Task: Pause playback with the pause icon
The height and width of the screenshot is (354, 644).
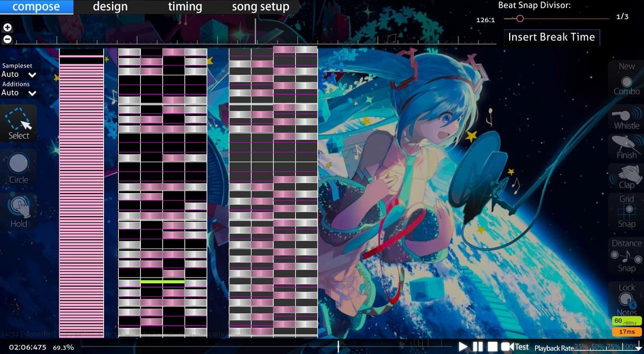Action: pyautogui.click(x=478, y=346)
